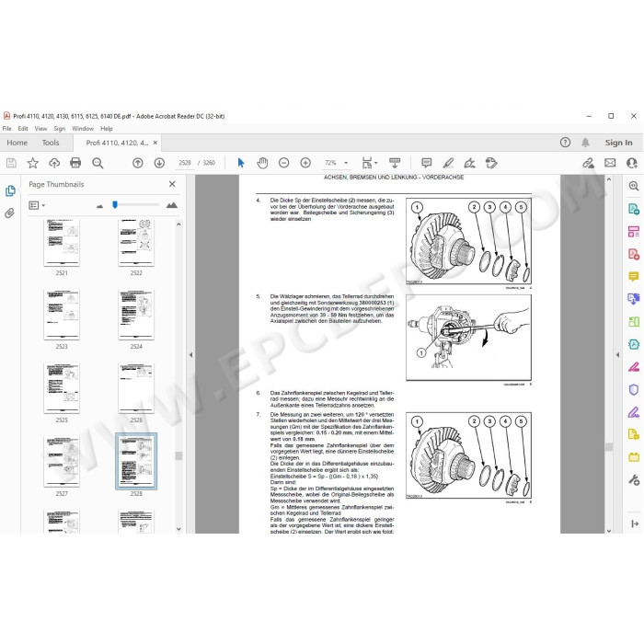Switch to the Home tab

coord(17,143)
